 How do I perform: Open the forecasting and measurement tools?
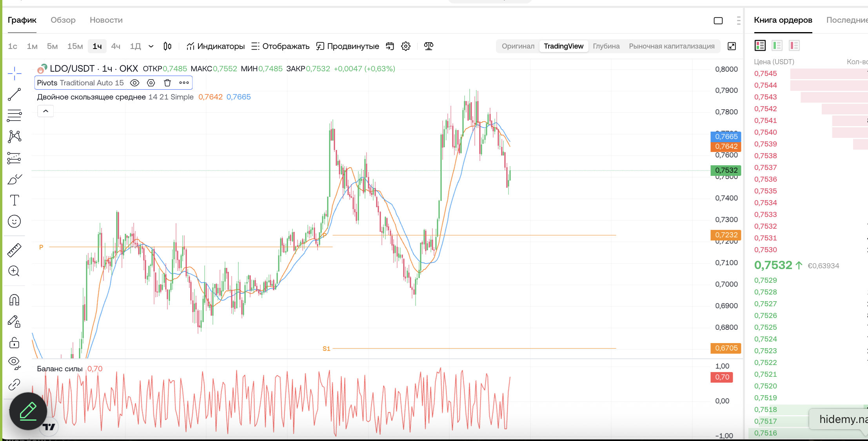tap(15, 158)
